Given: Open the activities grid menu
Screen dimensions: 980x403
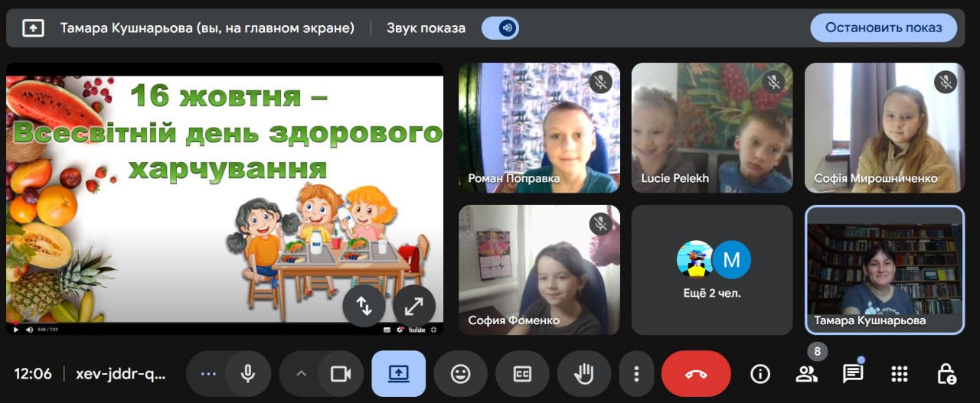Looking at the screenshot, I should point(900,373).
